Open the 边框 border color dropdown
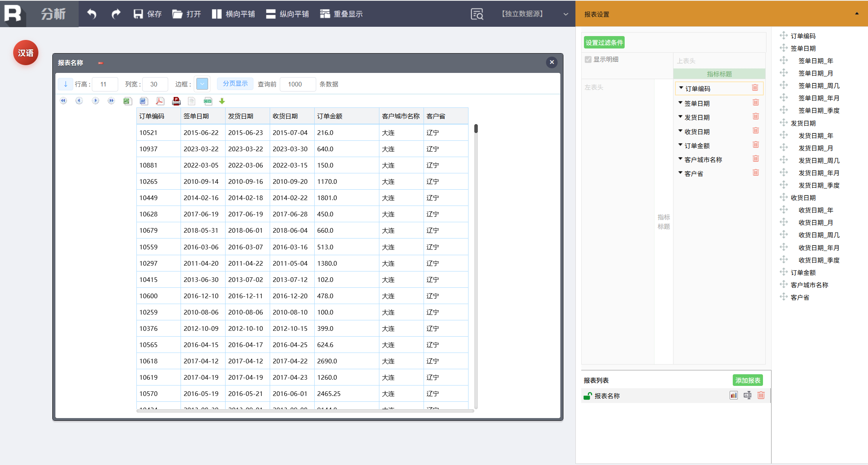868x465 pixels. [x=202, y=84]
